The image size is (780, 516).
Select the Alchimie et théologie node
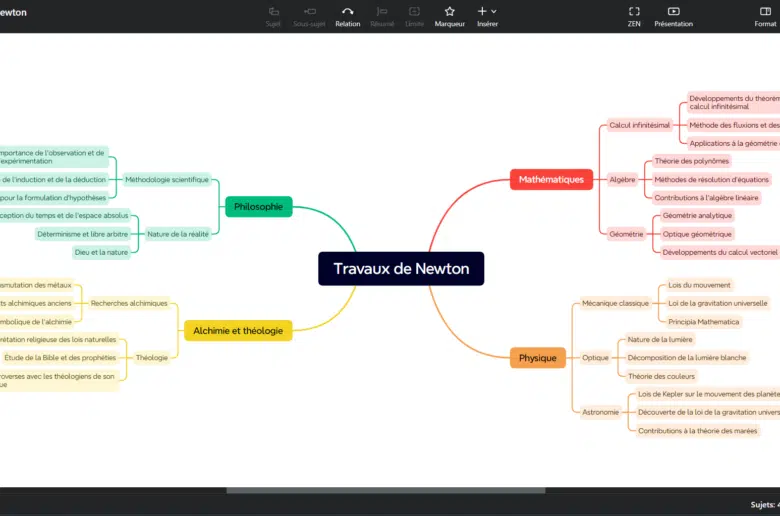[238, 330]
